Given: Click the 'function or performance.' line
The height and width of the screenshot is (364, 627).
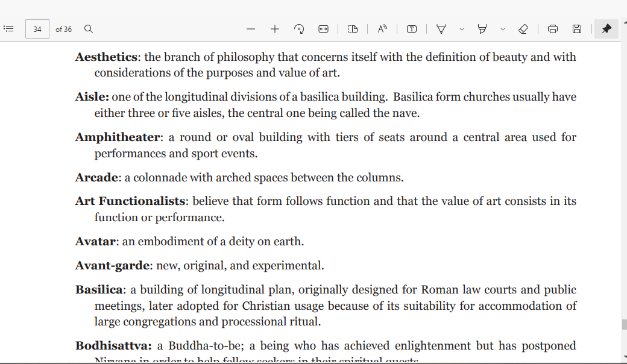Looking at the screenshot, I should pos(160,218).
